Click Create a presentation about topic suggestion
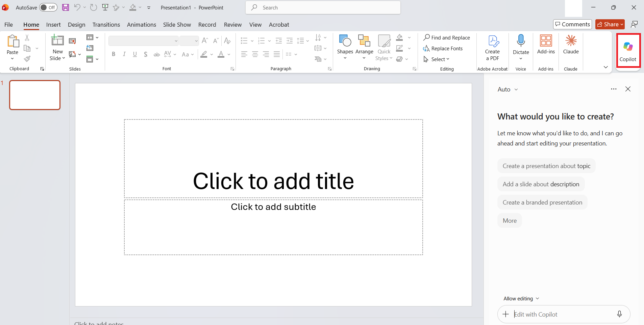This screenshot has height=325, width=644. [546, 166]
